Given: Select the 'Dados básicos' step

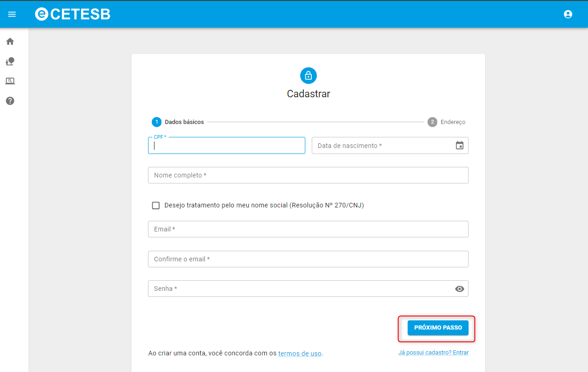Looking at the screenshot, I should click(x=178, y=122).
